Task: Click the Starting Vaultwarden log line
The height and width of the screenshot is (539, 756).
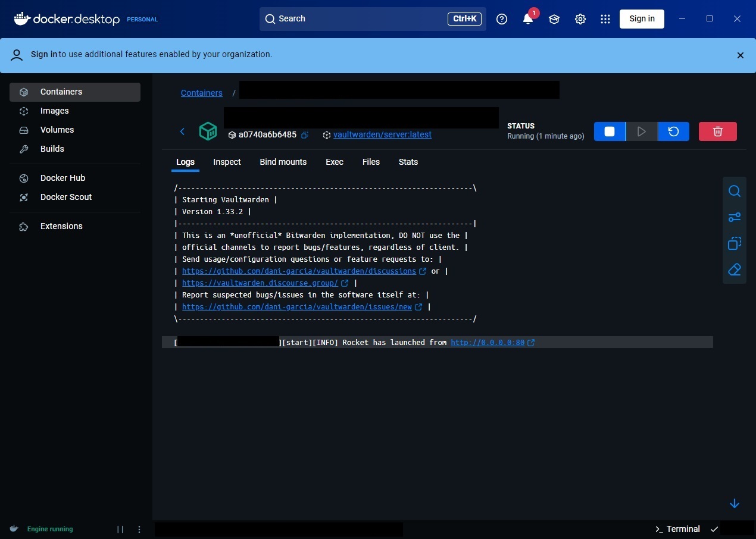Action: point(226,200)
